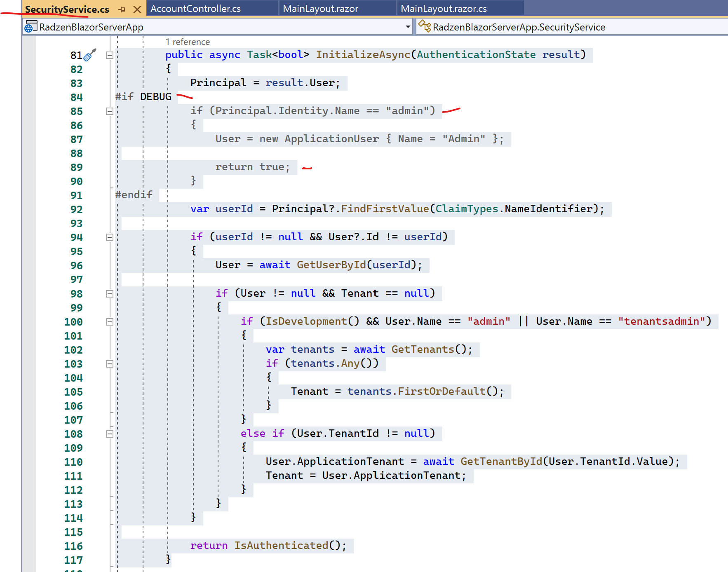Click FindFirstValue on line 92
728x572 pixels.
(x=385, y=209)
